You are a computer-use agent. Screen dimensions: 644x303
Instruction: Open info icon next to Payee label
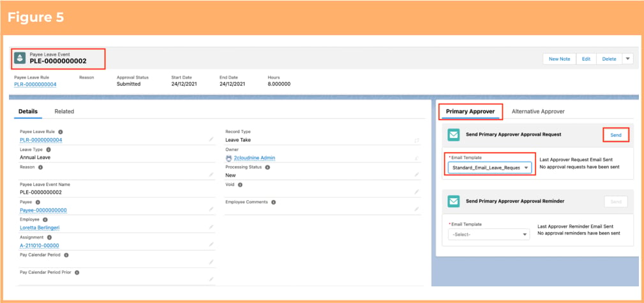(x=38, y=202)
